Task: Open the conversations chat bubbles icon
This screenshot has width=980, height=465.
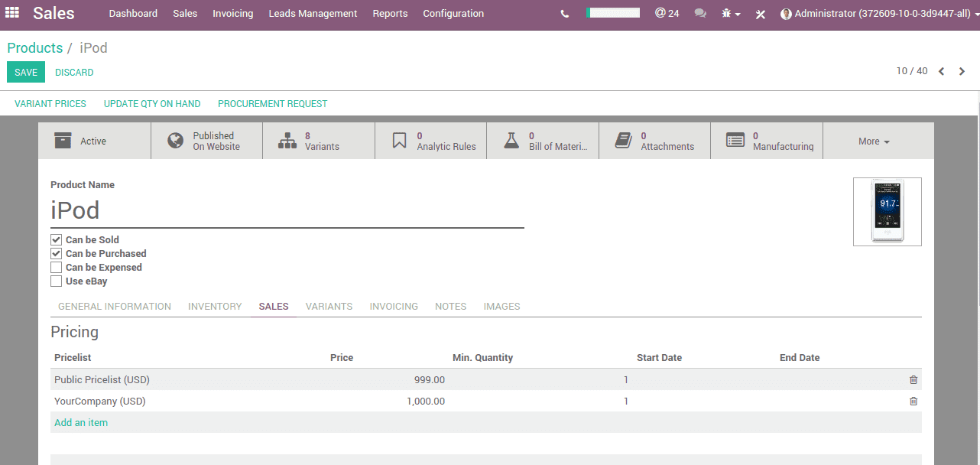Action: [700, 14]
